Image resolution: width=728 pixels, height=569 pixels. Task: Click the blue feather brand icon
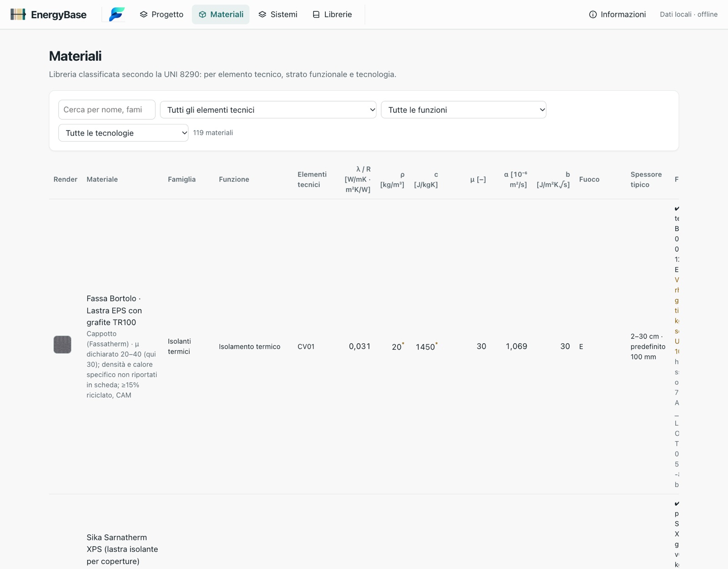point(116,15)
